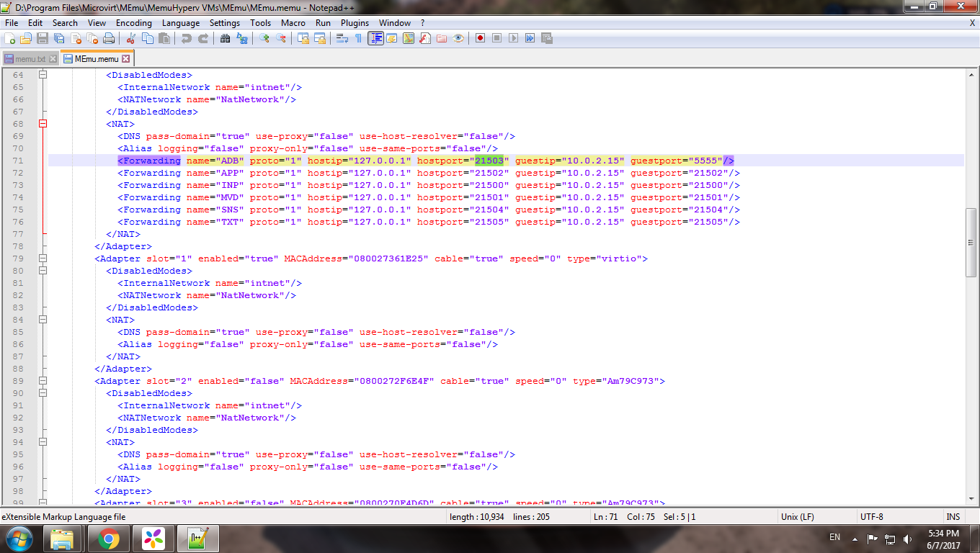Open Find with the binoculars icon
This screenshot has height=553, width=980.
pyautogui.click(x=225, y=38)
